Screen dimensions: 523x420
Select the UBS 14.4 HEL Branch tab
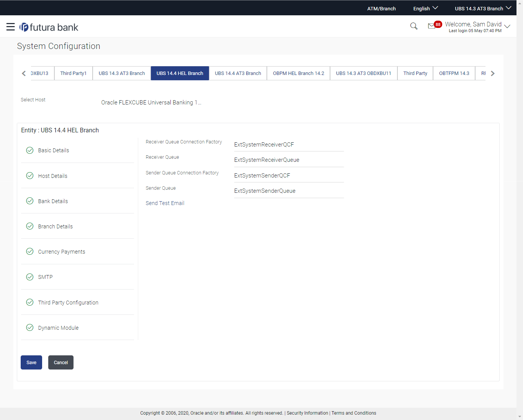[x=180, y=73]
